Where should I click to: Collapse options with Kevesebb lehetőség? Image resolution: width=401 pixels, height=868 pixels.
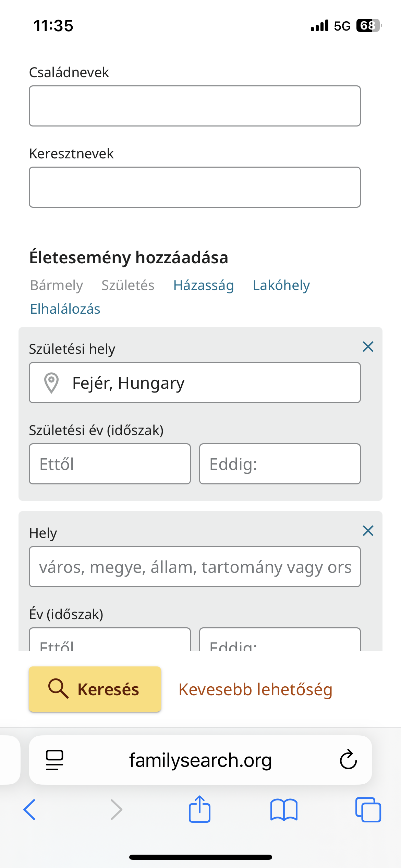click(x=255, y=689)
